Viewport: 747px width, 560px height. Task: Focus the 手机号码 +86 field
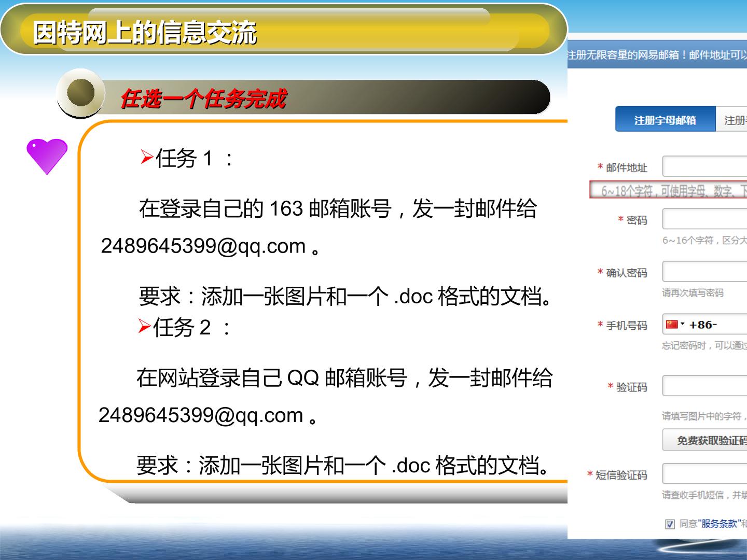coord(705,324)
